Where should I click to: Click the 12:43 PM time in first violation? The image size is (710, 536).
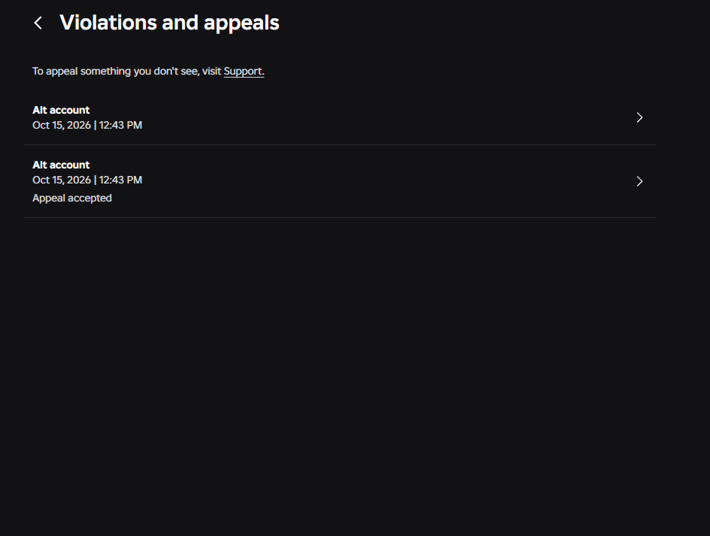pyautogui.click(x=120, y=125)
